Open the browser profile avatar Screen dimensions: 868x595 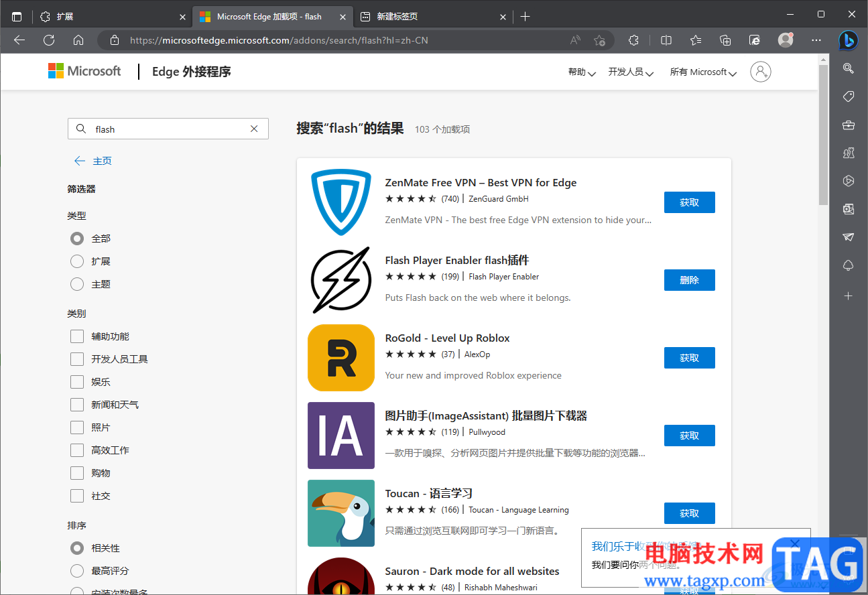tap(786, 40)
